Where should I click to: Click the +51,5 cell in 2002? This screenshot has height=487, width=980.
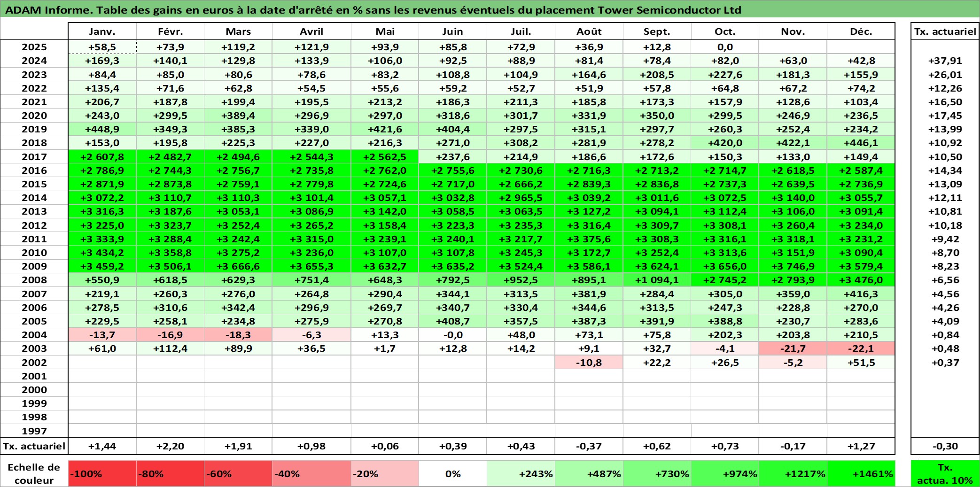[861, 363]
